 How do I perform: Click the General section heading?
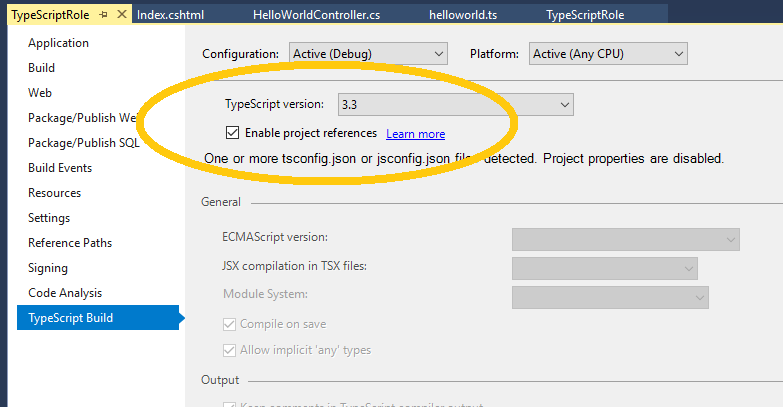click(221, 202)
